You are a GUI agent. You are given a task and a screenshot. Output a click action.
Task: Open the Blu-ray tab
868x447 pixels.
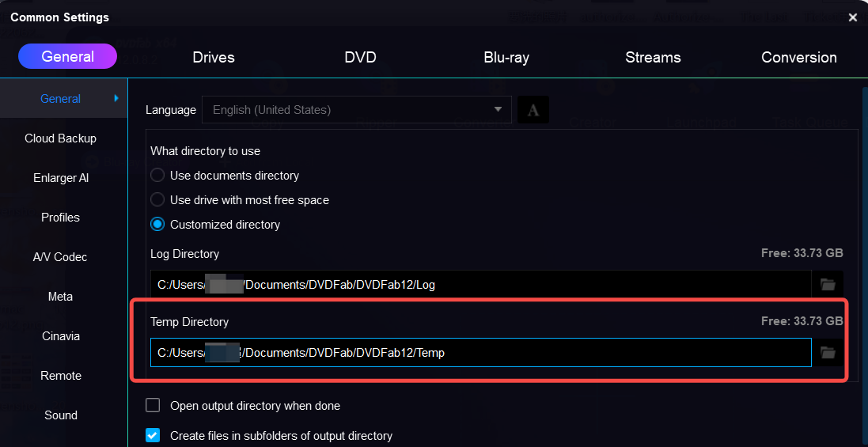(x=506, y=57)
